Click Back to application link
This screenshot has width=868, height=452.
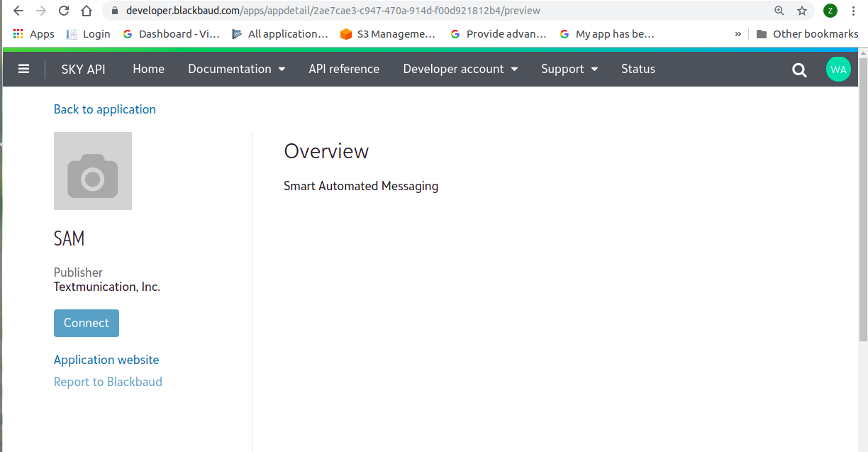tap(105, 109)
